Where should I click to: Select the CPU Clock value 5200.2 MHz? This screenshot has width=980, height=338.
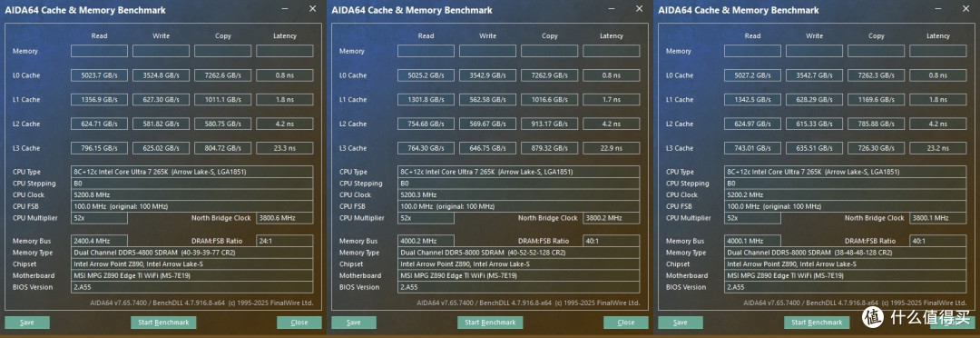(846, 194)
